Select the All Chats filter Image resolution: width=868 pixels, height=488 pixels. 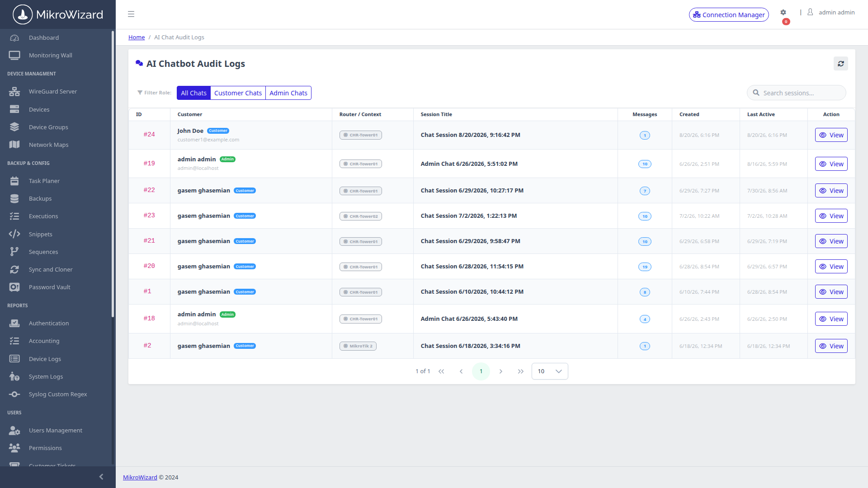click(193, 93)
